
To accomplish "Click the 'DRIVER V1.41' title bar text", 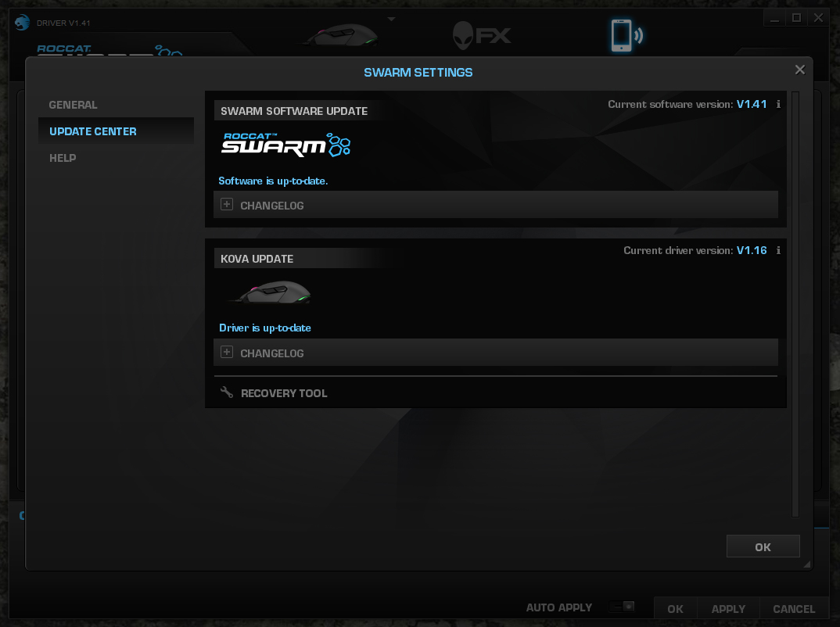I will (63, 23).
